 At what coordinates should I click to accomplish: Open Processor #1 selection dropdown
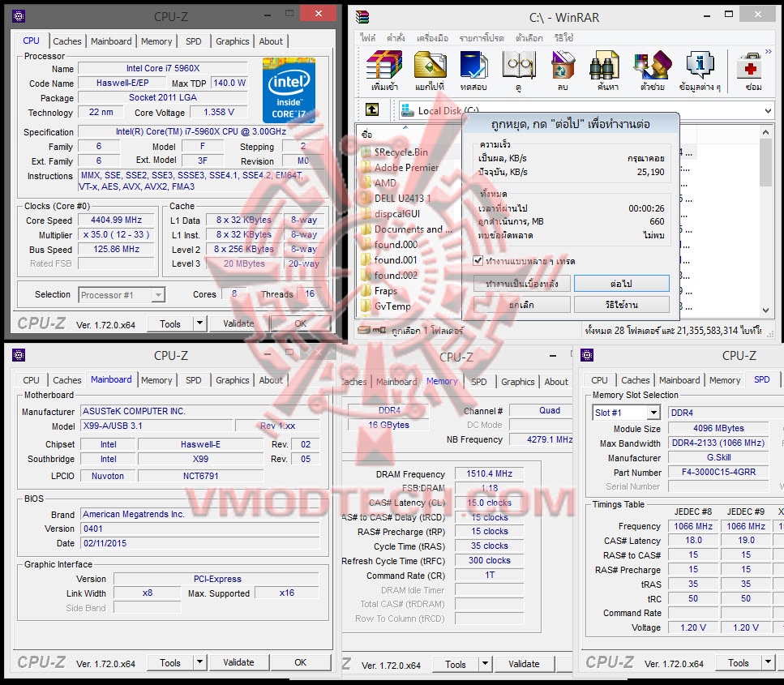click(158, 295)
